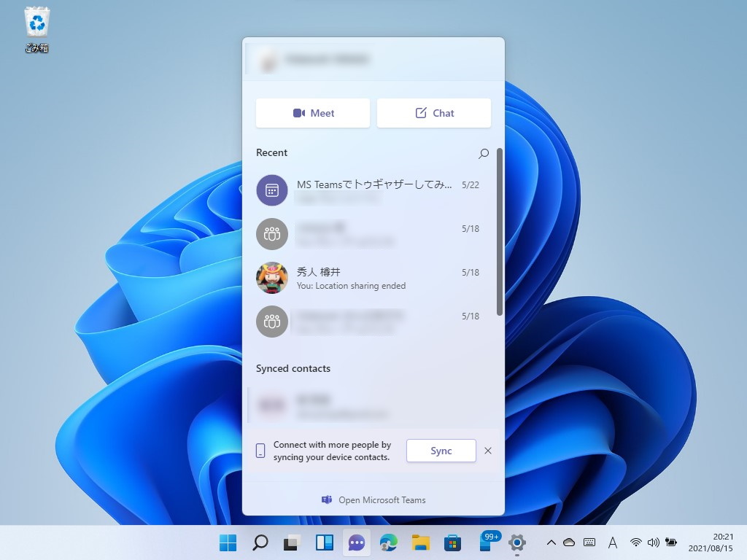Click the phone icon beside the contacts sync message
Image resolution: width=747 pixels, height=560 pixels.
click(260, 451)
